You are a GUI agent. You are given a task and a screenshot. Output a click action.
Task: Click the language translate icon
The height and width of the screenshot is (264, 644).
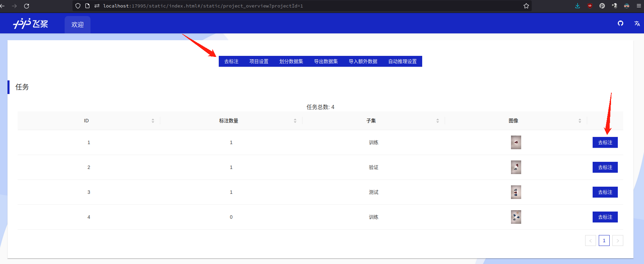[x=637, y=24]
